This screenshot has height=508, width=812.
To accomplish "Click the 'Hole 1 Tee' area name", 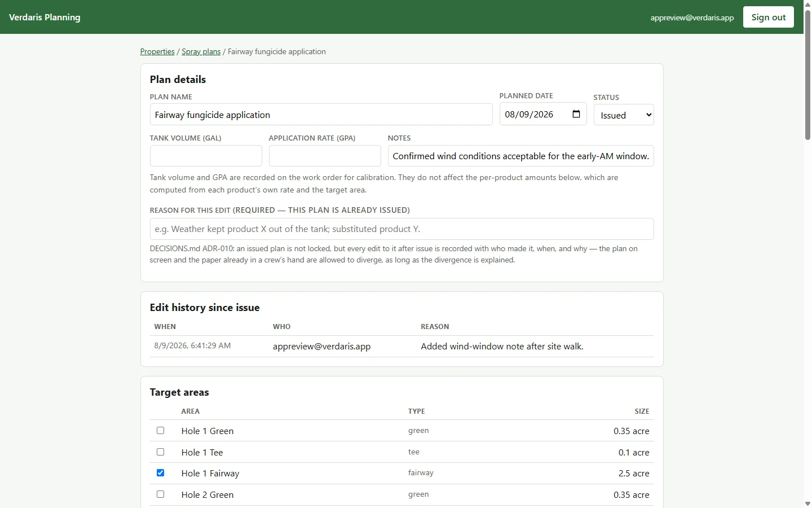I will pos(202,452).
